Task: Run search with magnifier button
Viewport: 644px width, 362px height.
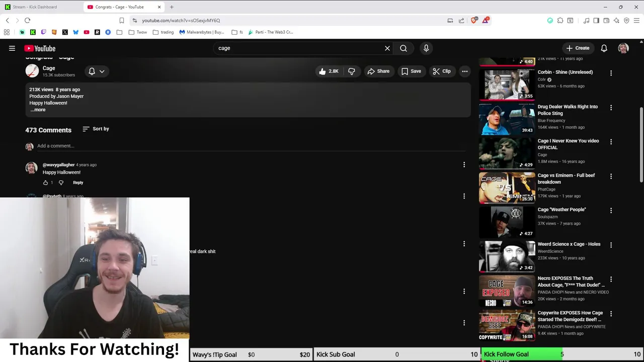Action: [404, 48]
